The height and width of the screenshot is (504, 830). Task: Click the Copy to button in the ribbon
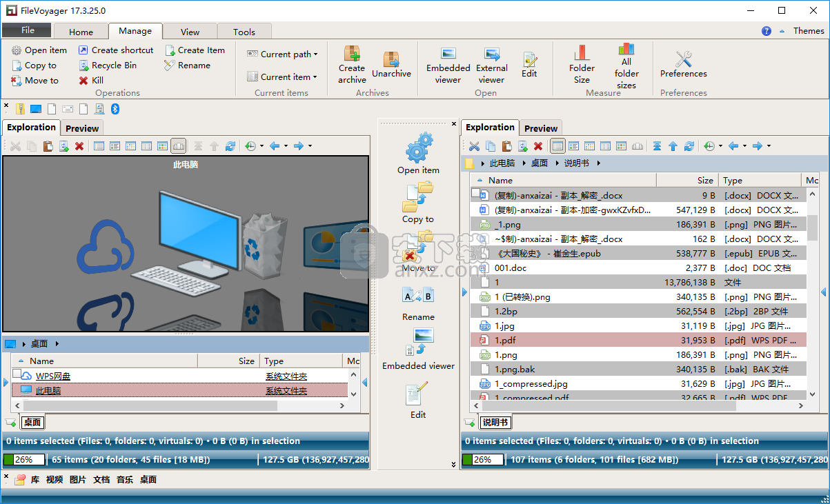coord(34,65)
